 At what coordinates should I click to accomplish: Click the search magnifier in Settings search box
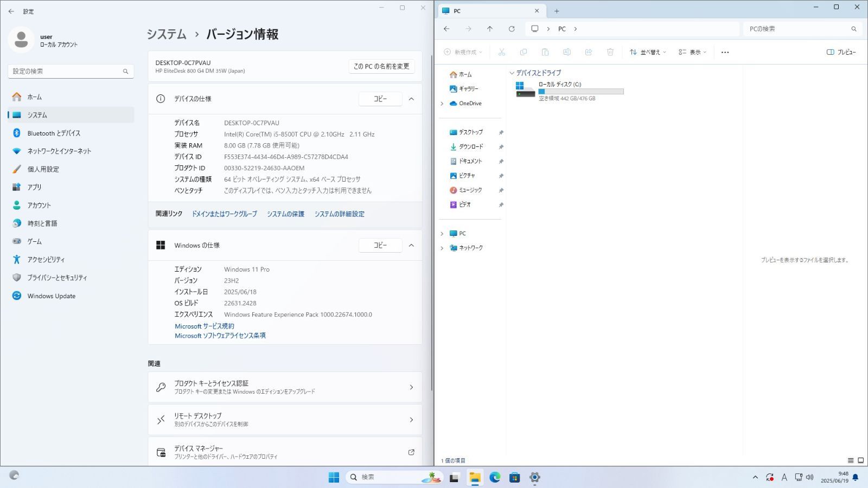125,71
